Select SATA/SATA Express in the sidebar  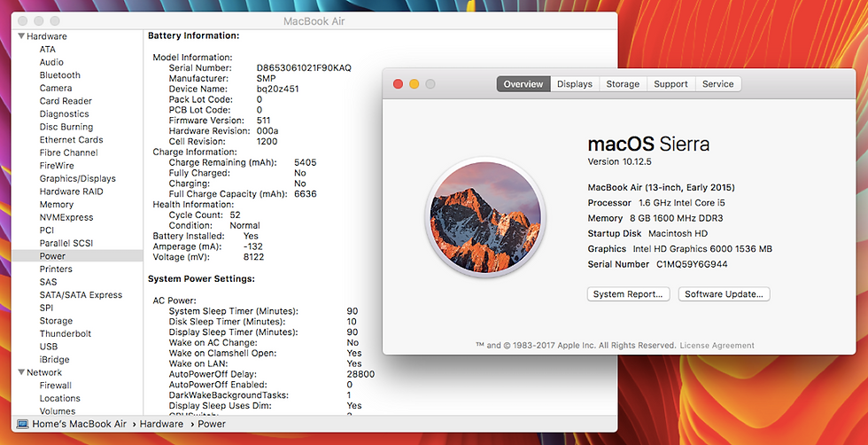point(81,295)
